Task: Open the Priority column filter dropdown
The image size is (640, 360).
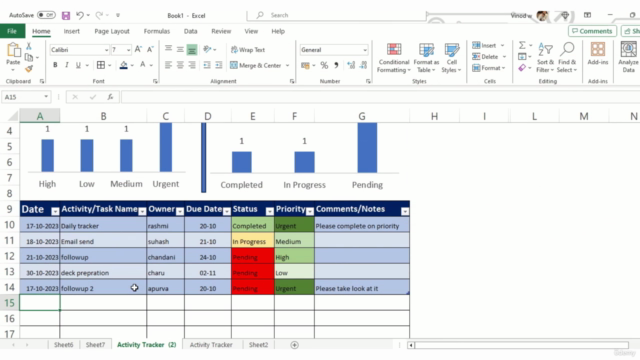Action: click(310, 211)
